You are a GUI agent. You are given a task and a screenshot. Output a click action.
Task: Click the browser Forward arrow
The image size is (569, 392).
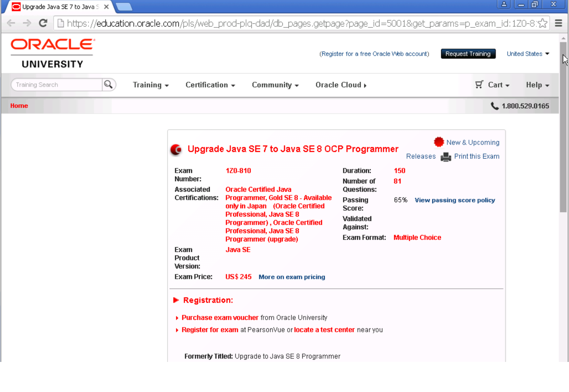click(x=27, y=23)
